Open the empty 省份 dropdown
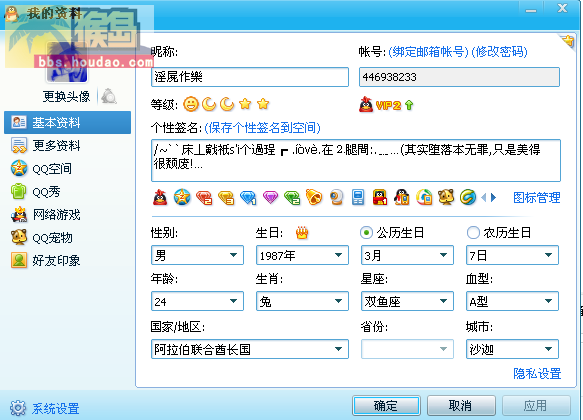Image resolution: width=583 pixels, height=420 pixels. (x=407, y=349)
